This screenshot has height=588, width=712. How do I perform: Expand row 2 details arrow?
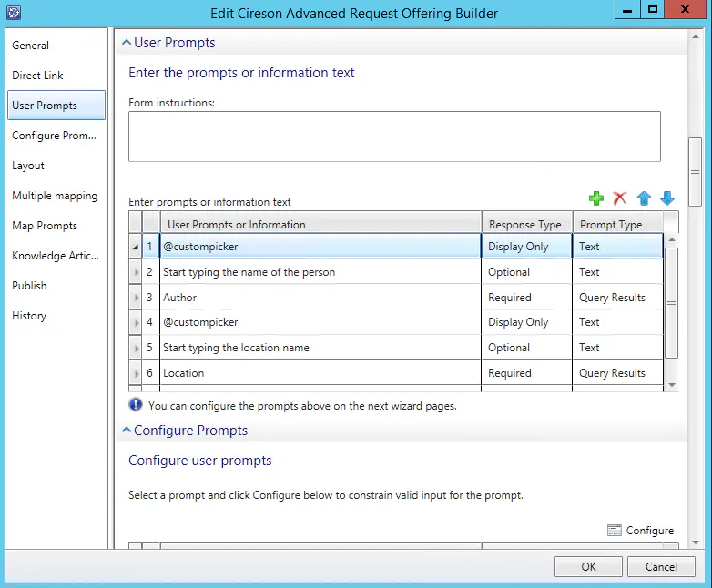[x=136, y=272]
